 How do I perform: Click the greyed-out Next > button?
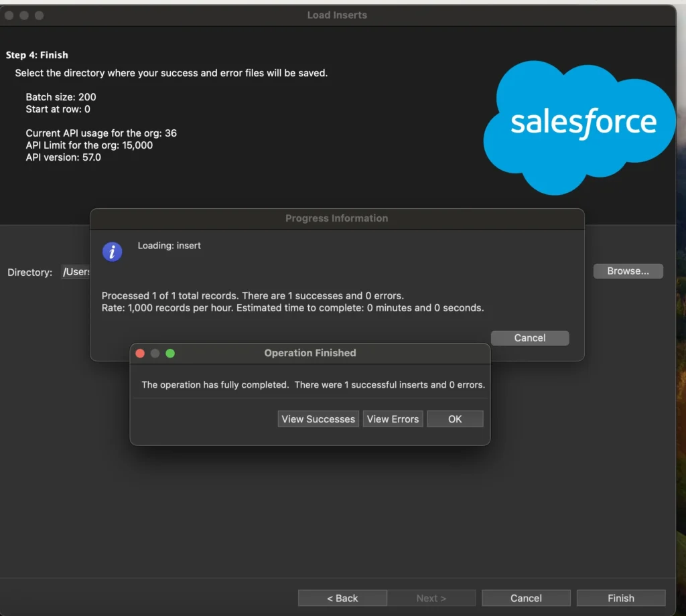point(431,598)
